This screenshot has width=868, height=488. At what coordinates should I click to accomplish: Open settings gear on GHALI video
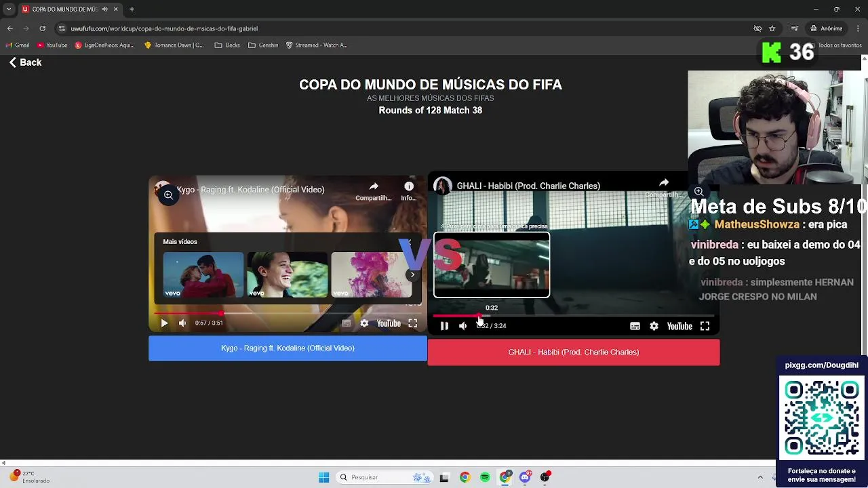point(654,326)
